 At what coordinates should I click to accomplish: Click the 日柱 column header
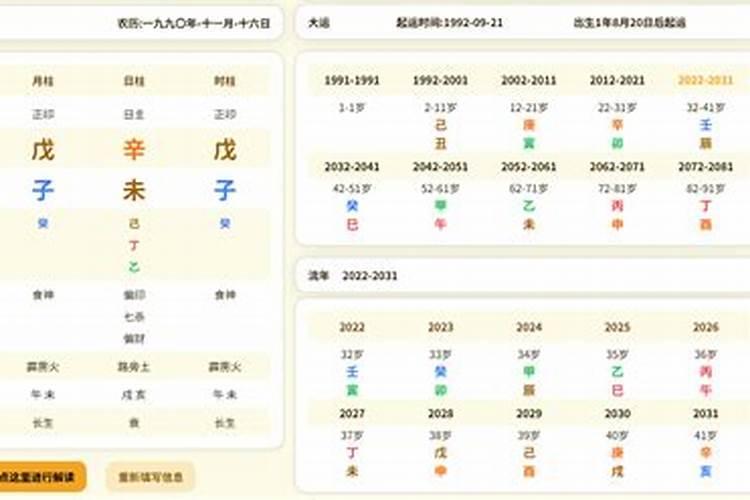[x=134, y=81]
